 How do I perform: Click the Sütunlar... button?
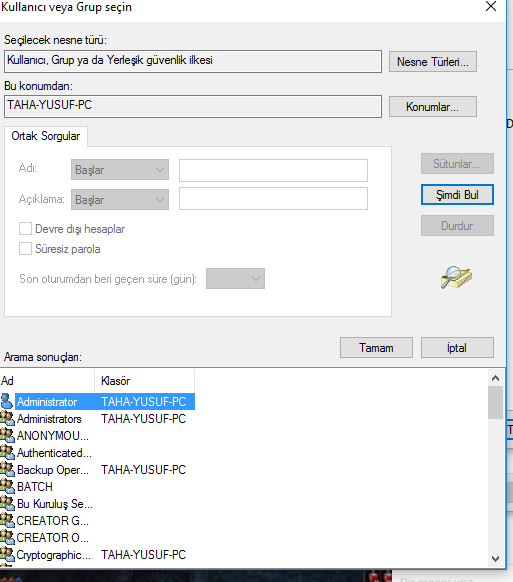click(x=457, y=164)
